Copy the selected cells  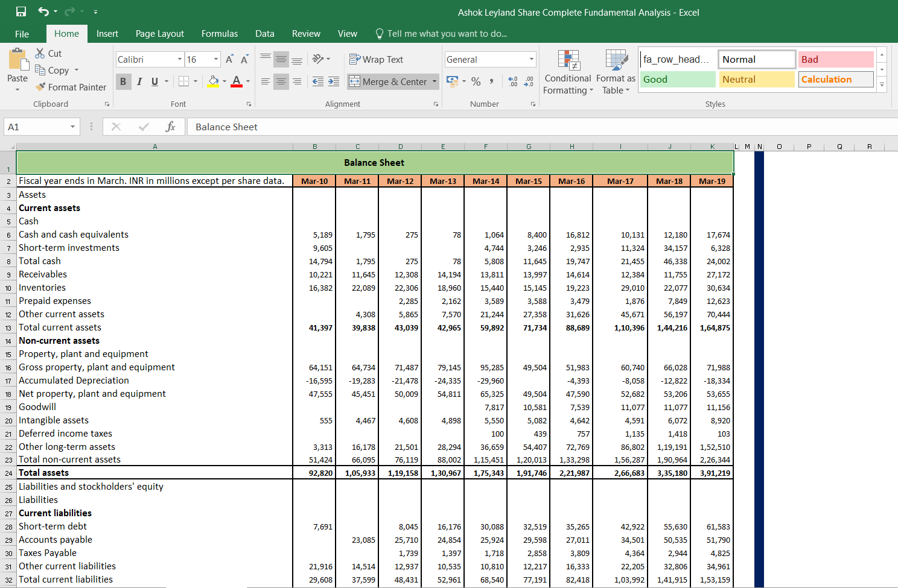point(52,71)
